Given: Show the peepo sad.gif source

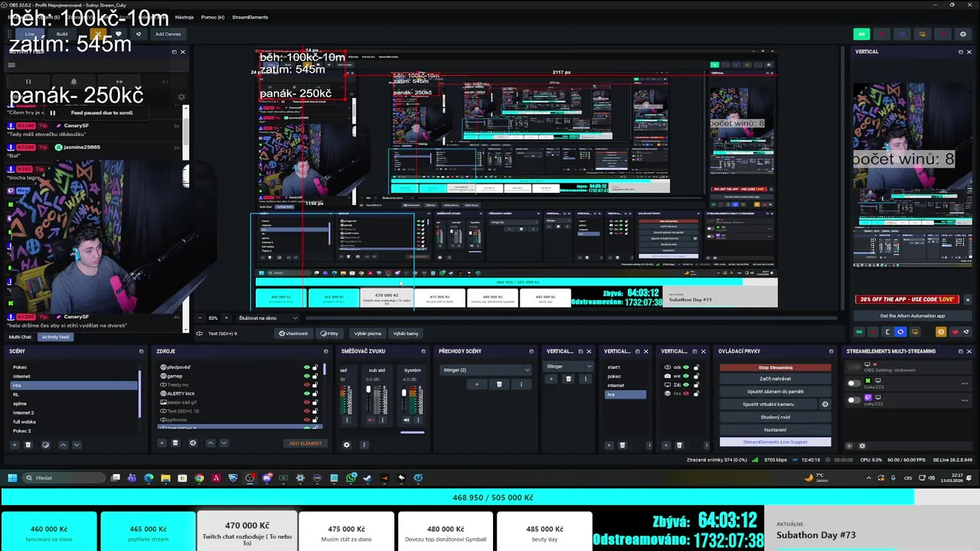Looking at the screenshot, I should 307,403.
